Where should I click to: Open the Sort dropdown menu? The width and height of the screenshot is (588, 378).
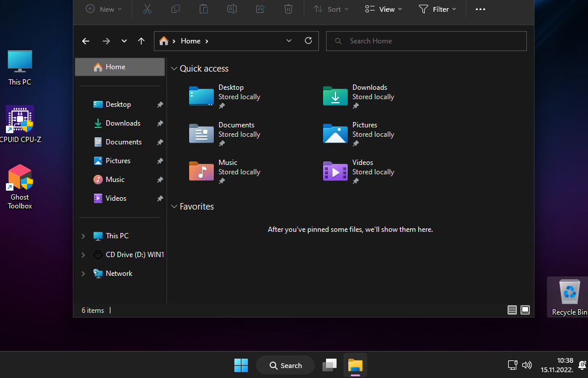(331, 9)
